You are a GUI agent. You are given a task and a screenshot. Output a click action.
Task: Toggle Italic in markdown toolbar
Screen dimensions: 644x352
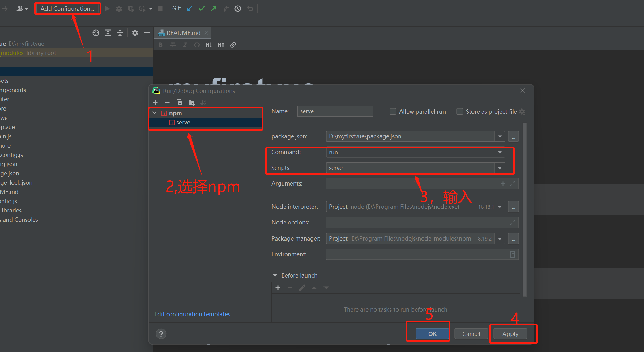pyautogui.click(x=185, y=45)
